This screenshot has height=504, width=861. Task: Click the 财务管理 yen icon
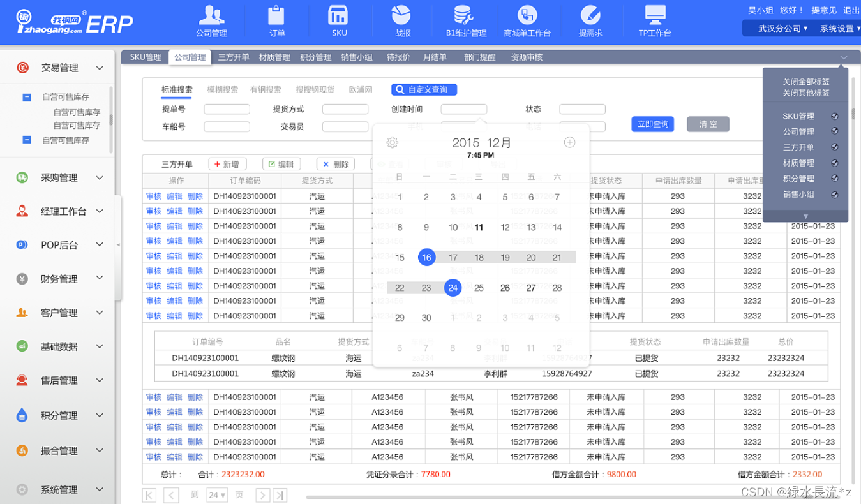coord(22,278)
